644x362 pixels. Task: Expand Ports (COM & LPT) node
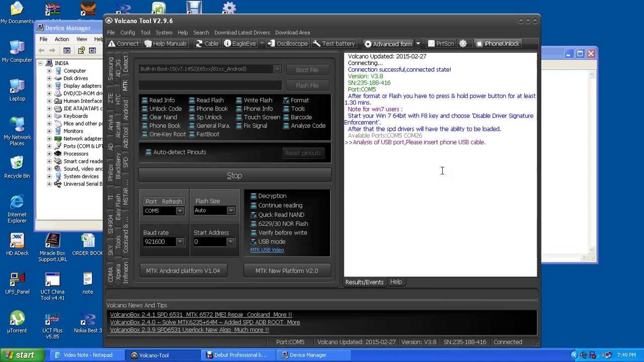pyautogui.click(x=49, y=146)
